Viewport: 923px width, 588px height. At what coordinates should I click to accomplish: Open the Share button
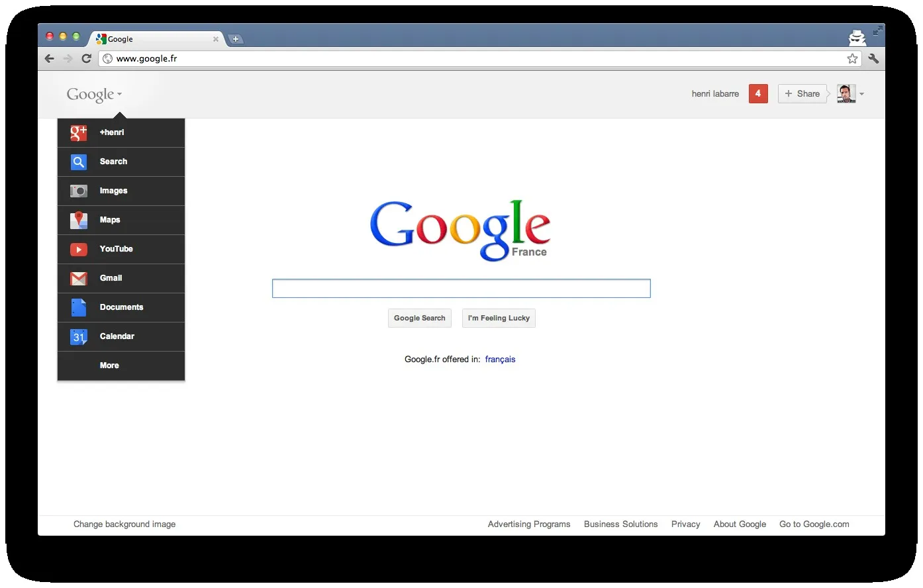[802, 94]
